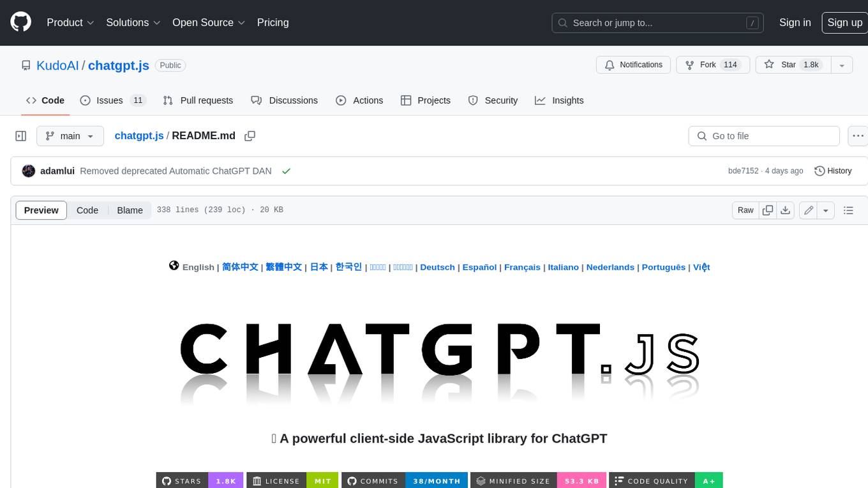Select the Blame view

130,210
